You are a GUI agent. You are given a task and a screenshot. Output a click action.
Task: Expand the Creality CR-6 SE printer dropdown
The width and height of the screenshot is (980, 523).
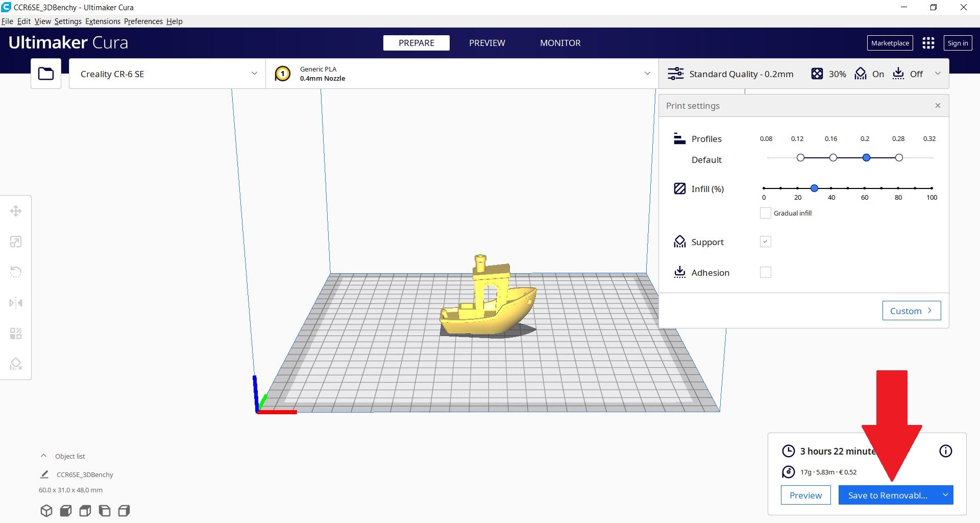click(x=167, y=74)
